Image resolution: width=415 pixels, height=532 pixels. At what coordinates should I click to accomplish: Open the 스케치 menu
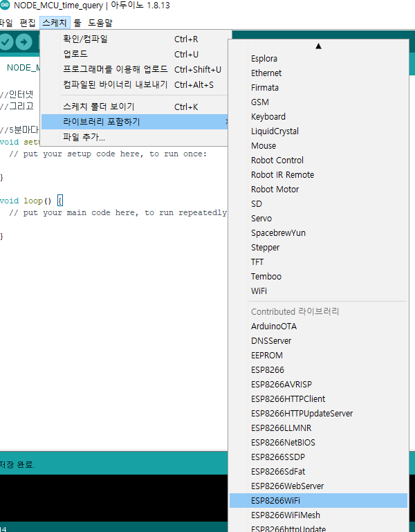pyautogui.click(x=55, y=23)
